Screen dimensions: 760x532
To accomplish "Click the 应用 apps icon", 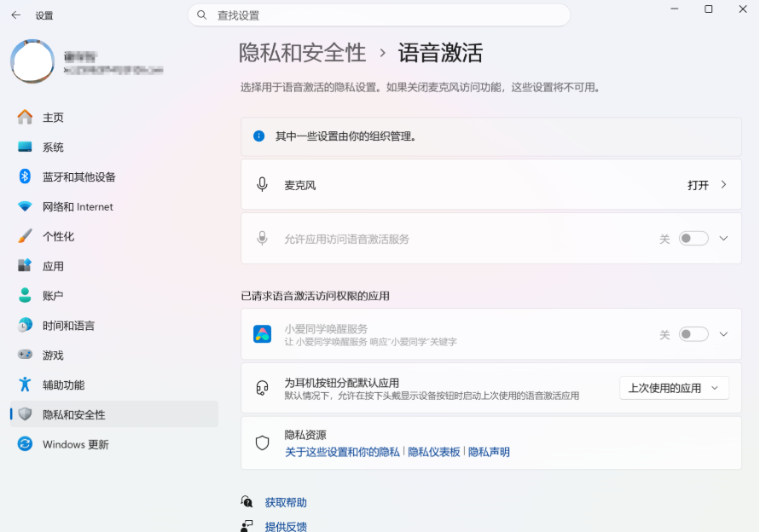I will [x=25, y=265].
